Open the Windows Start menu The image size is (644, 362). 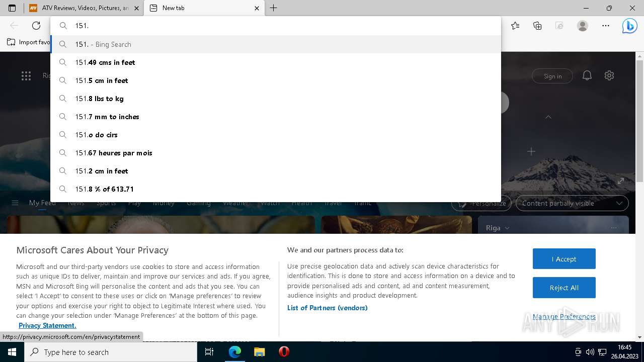[x=12, y=352]
